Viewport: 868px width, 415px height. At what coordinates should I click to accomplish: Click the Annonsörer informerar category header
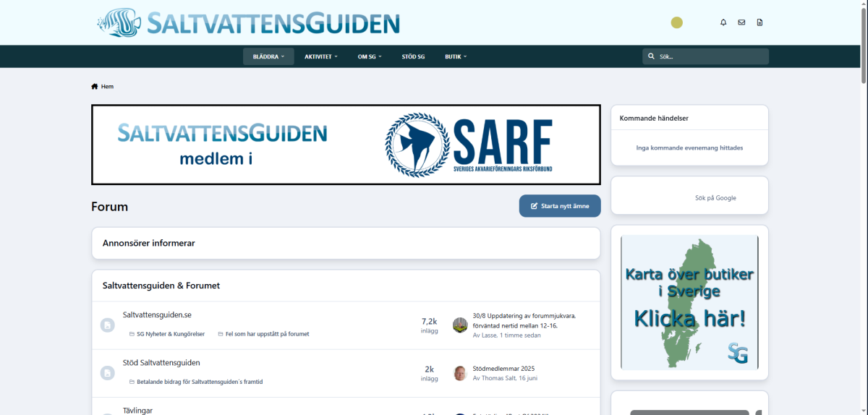[149, 244]
